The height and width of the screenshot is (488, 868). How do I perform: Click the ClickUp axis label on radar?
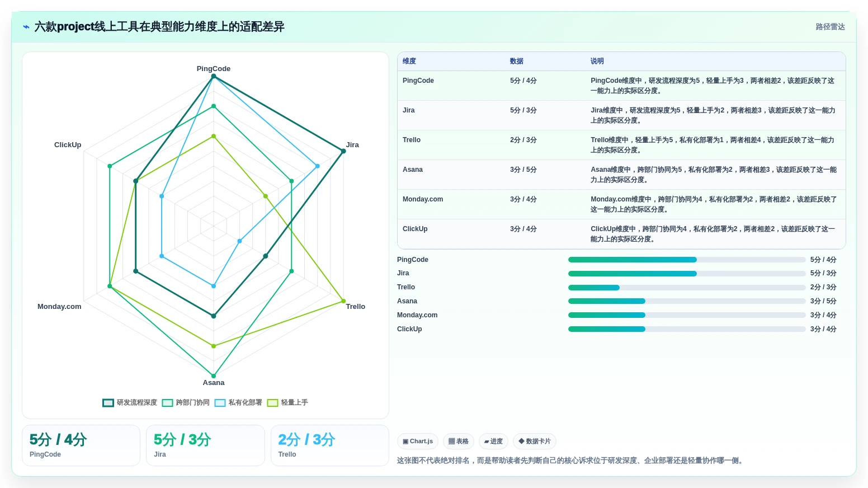[x=68, y=145]
